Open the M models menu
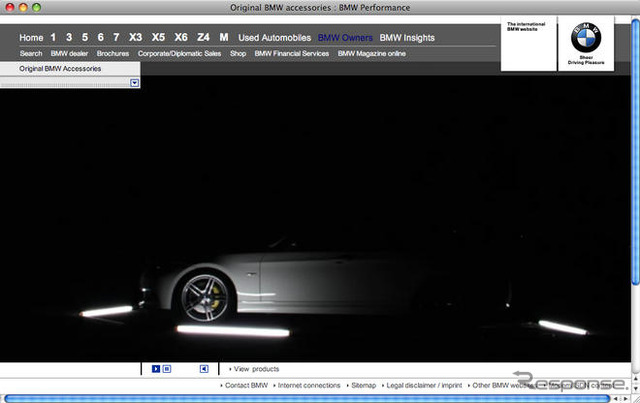The height and width of the screenshot is (403, 640). point(224,37)
